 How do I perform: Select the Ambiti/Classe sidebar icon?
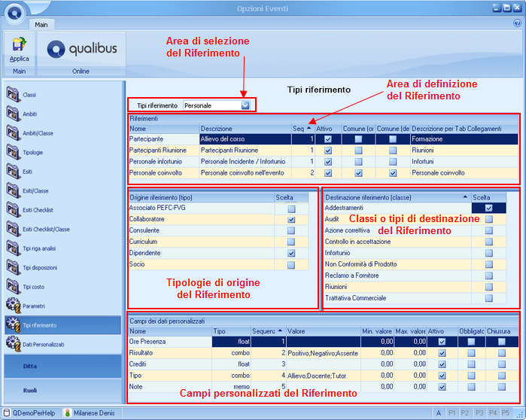(13, 133)
